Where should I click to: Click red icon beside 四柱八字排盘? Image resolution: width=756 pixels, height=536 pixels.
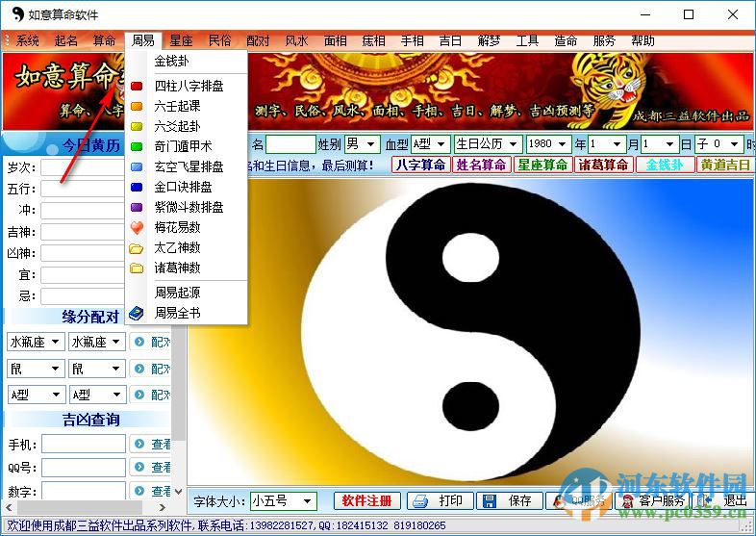click(x=137, y=86)
